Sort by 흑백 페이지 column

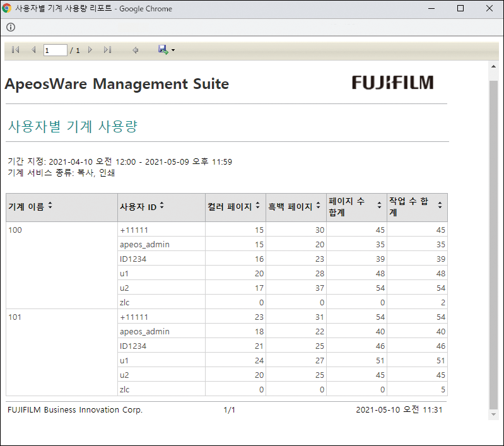(319, 206)
